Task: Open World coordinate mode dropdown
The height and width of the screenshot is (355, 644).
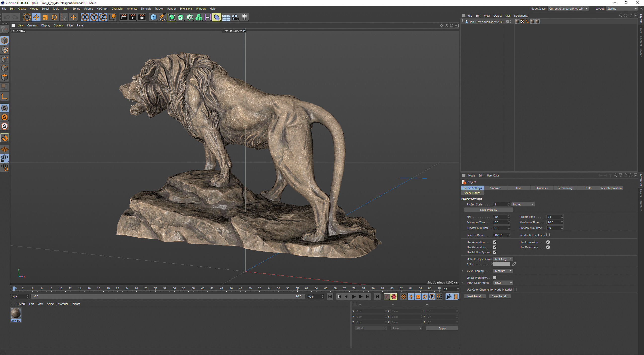Action: (x=371, y=328)
